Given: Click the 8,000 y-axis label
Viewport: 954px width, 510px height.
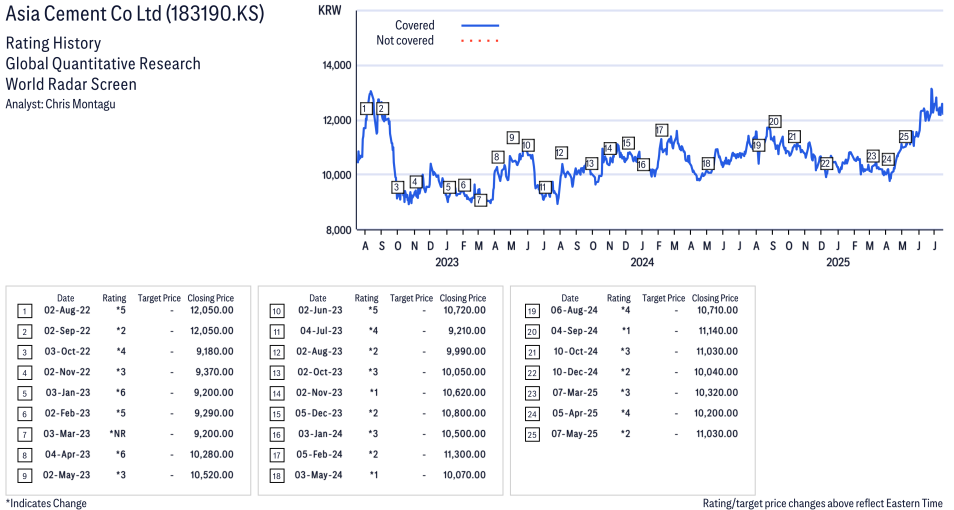Looking at the screenshot, I should (339, 230).
